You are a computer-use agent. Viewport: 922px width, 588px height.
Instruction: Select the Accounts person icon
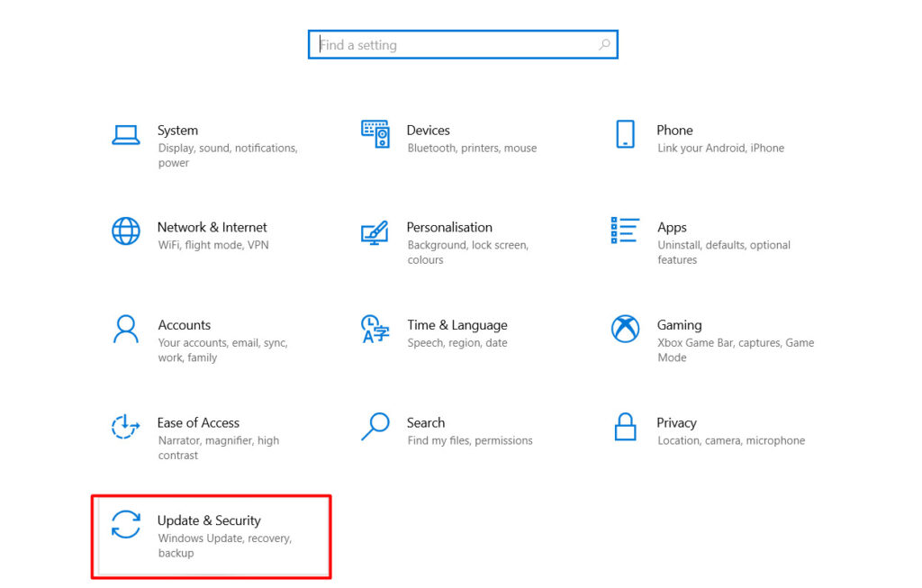(126, 330)
